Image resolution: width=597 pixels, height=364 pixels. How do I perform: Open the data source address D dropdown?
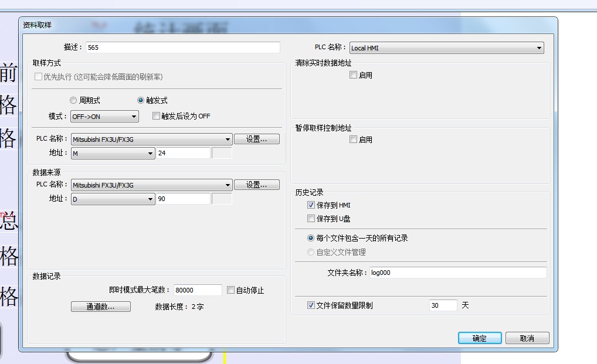pyautogui.click(x=113, y=199)
